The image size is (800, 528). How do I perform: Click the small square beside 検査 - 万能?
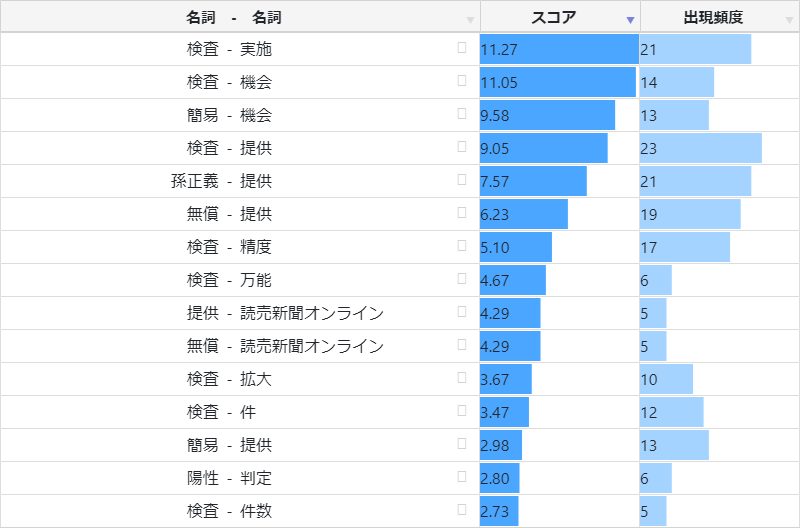tap(462, 279)
